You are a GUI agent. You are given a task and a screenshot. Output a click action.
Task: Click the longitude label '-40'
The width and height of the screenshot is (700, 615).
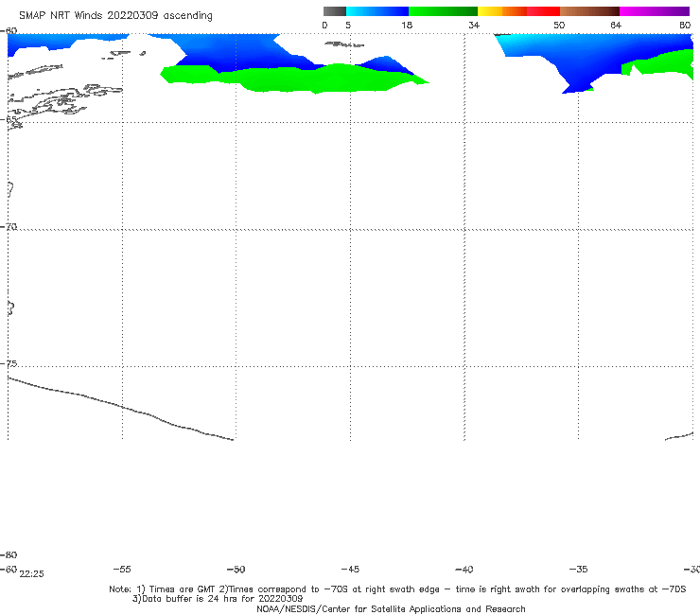pyautogui.click(x=464, y=569)
